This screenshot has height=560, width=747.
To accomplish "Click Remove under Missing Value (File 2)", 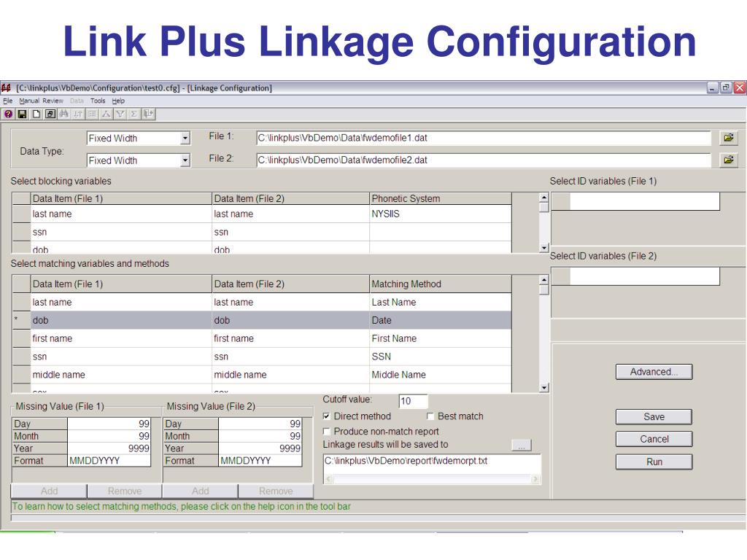I will coord(276,491).
